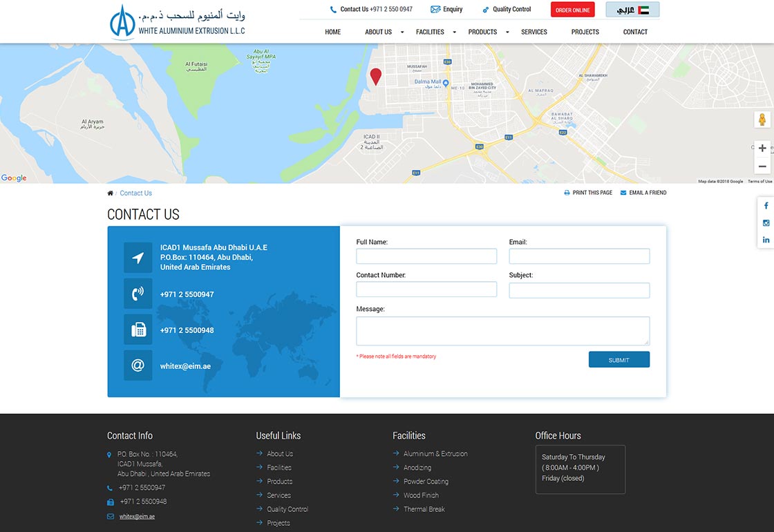Click the footer email envelope icon
Image resolution: width=774 pixels, height=532 pixels.
point(110,516)
